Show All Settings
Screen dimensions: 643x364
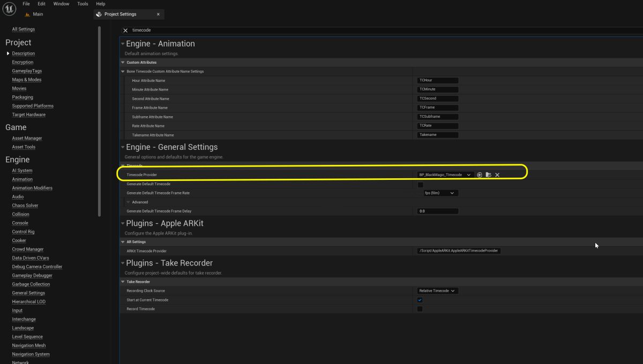[23, 29]
